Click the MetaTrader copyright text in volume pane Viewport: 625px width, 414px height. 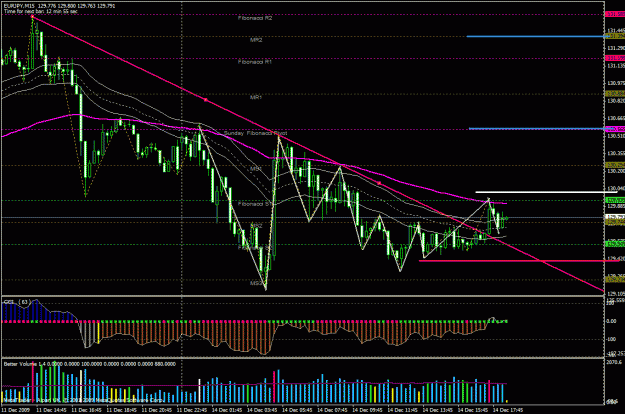pyautogui.click(x=84, y=400)
